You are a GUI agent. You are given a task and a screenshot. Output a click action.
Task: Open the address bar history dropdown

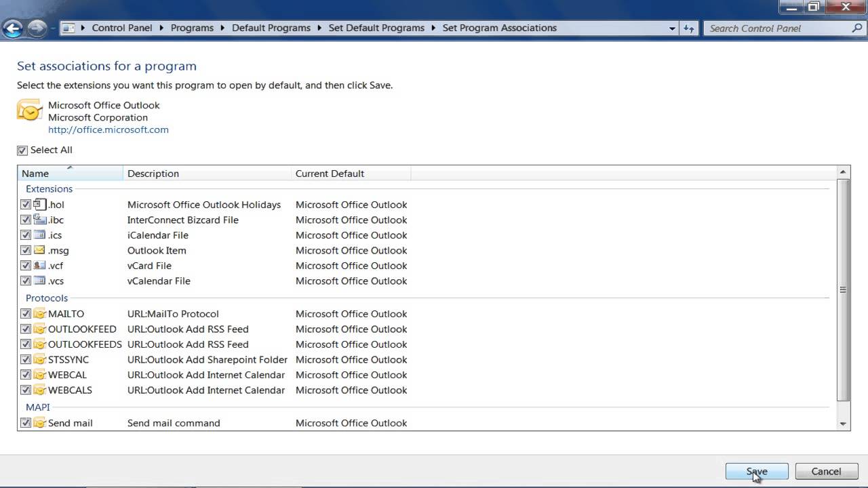(x=672, y=28)
